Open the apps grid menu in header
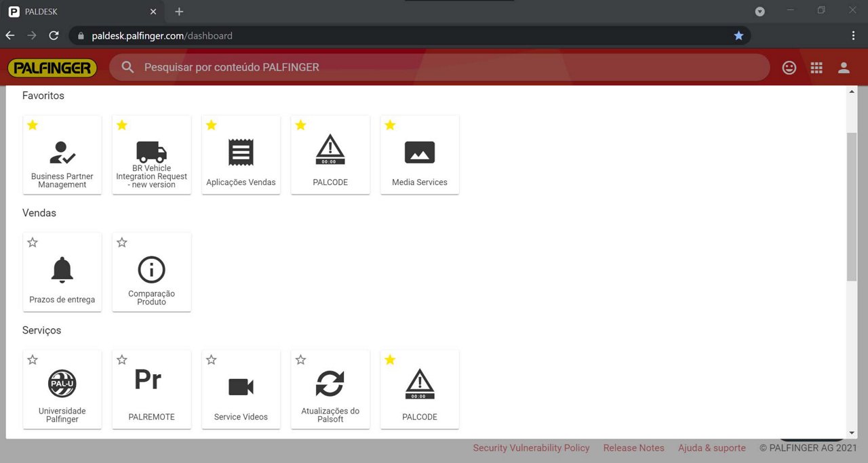 click(x=816, y=68)
